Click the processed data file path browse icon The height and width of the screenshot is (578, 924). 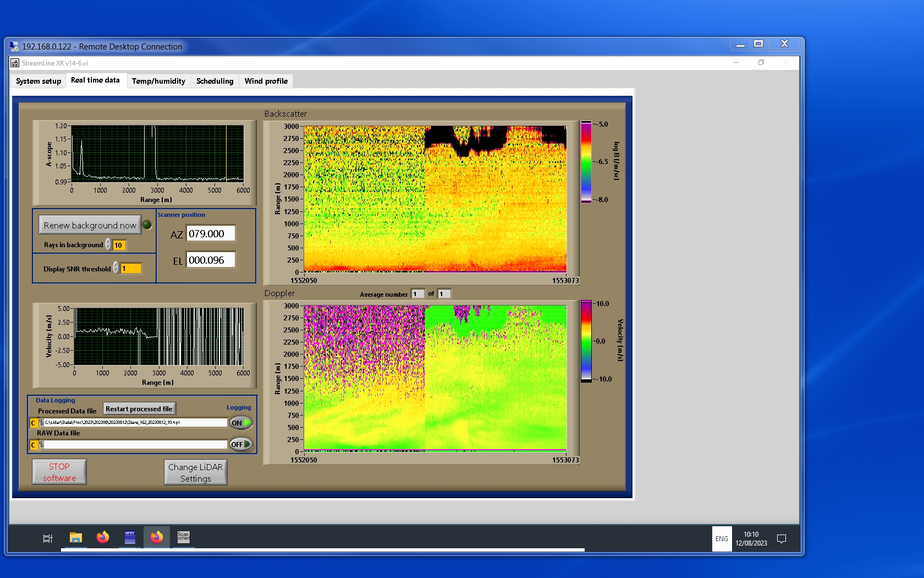click(x=41, y=423)
